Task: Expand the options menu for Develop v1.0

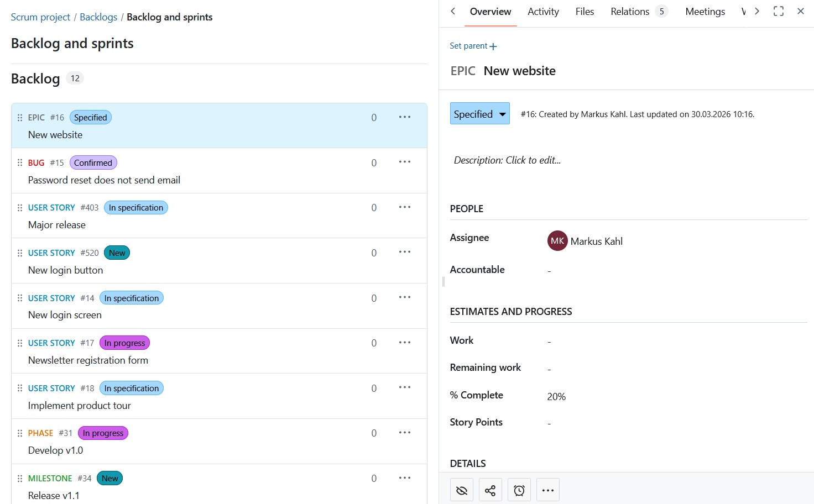Action: 404,433
